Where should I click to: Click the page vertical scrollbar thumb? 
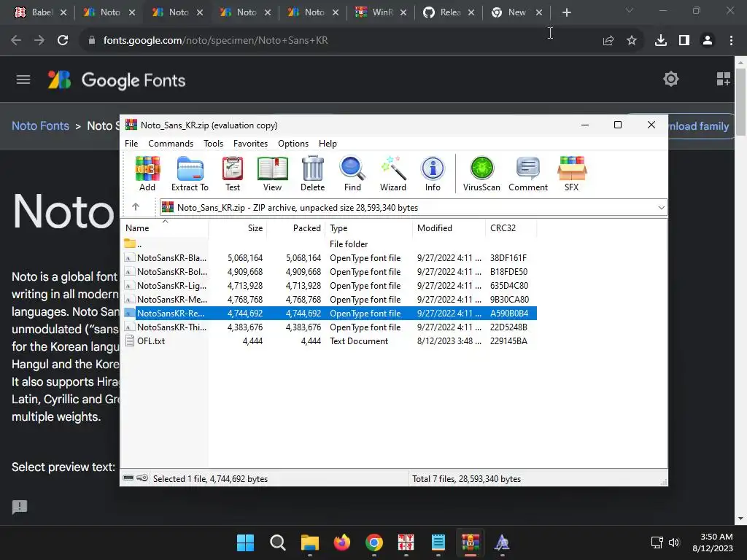click(x=741, y=101)
